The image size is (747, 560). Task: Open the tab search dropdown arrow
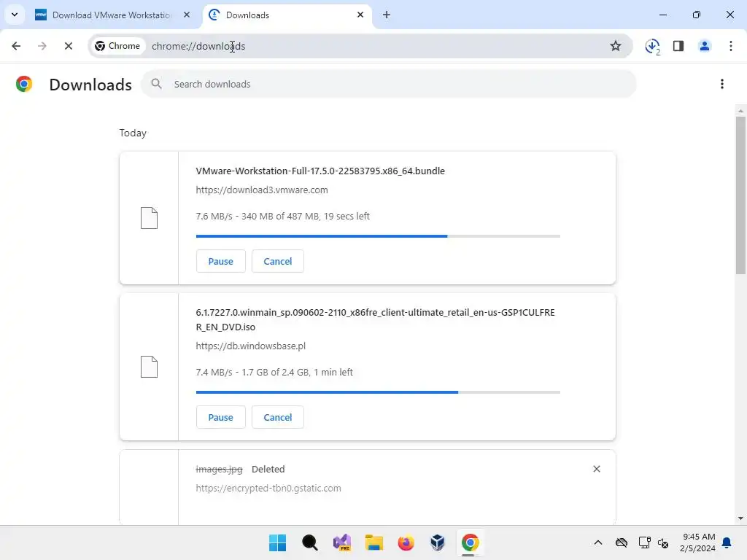pos(15,15)
